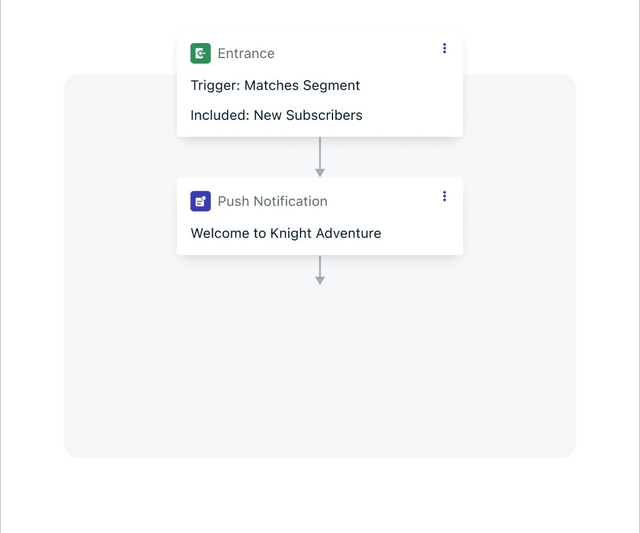Select the Entrance title label
The width and height of the screenshot is (640, 533).
(246, 53)
